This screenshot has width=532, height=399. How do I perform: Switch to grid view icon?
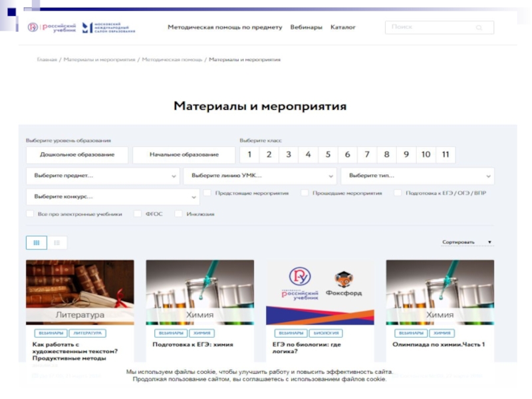coord(37,243)
